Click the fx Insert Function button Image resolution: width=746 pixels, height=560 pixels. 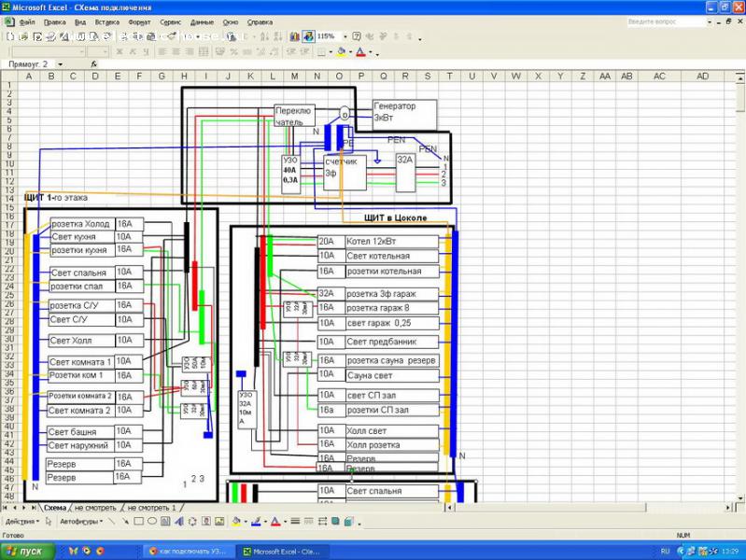pyautogui.click(x=93, y=64)
